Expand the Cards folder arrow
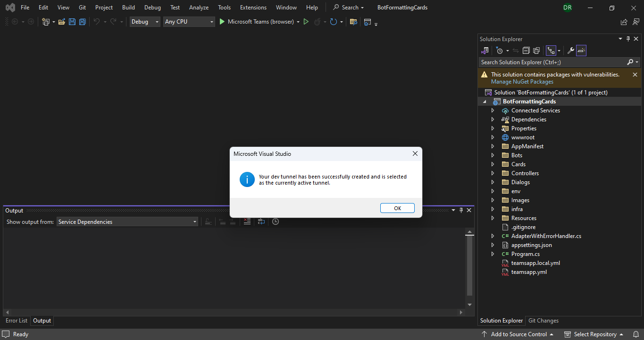The image size is (644, 340). pos(493,164)
